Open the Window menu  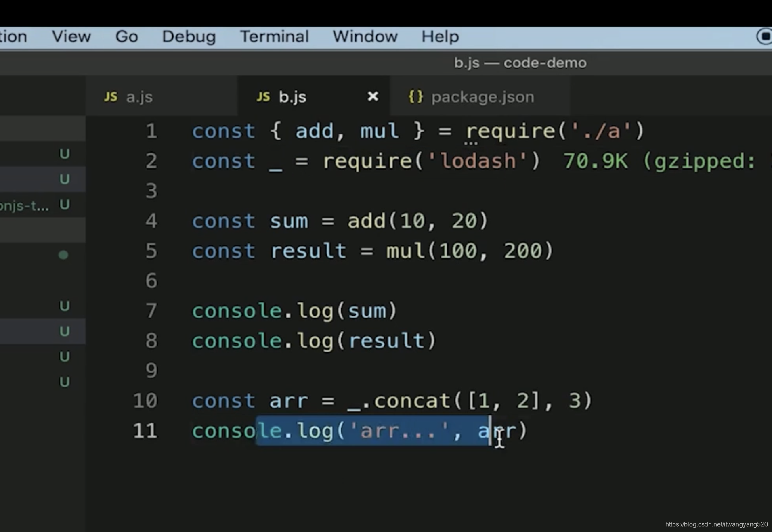point(365,37)
